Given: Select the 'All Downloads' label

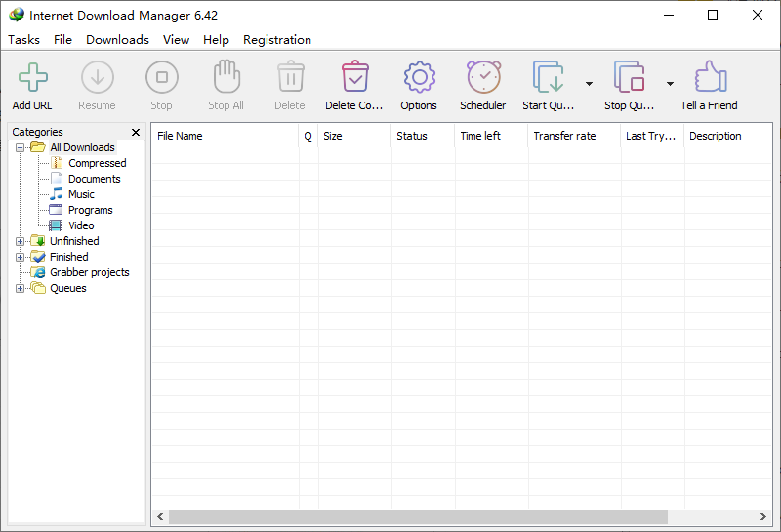Looking at the screenshot, I should 82,147.
